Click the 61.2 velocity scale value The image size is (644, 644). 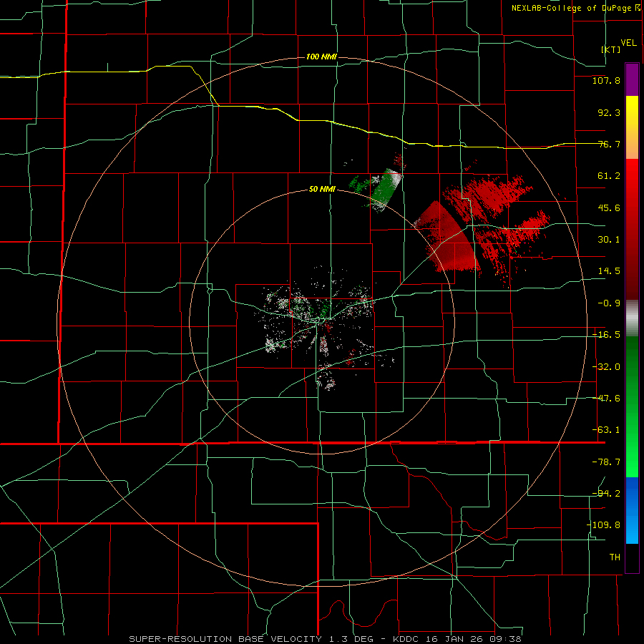(x=609, y=176)
